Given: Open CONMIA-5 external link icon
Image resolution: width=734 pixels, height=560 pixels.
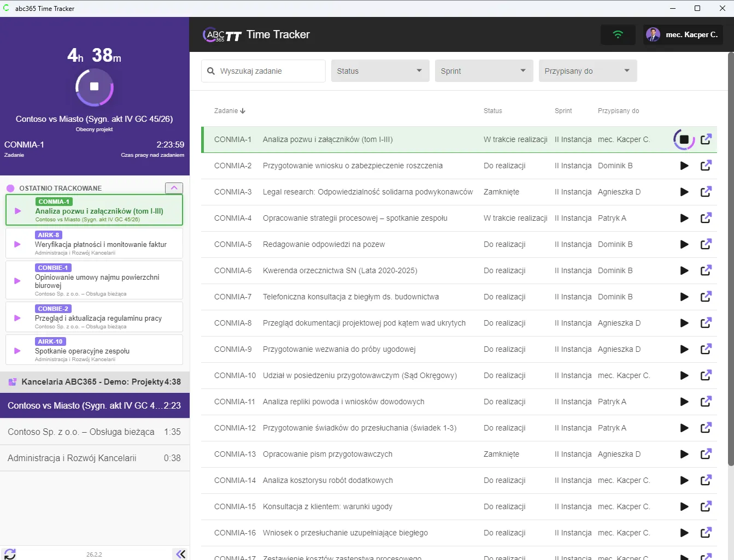Looking at the screenshot, I should tap(706, 244).
